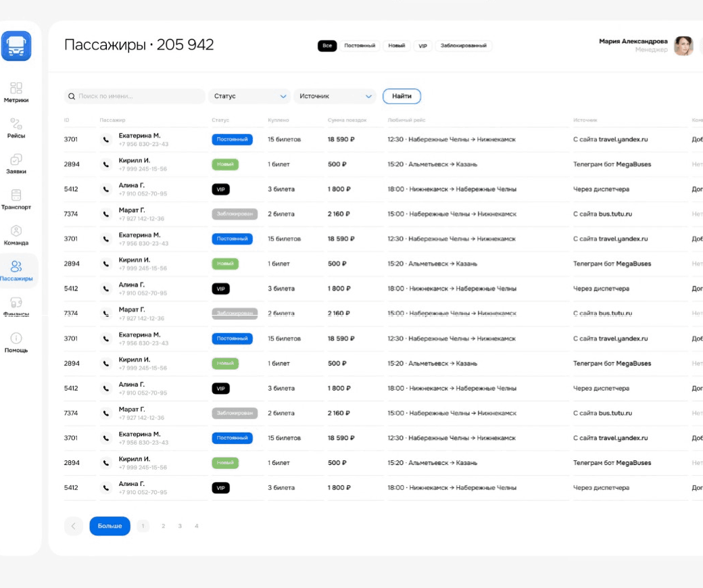Click phone icon for first Марат Г.
The image size is (703, 588).
coord(106,214)
